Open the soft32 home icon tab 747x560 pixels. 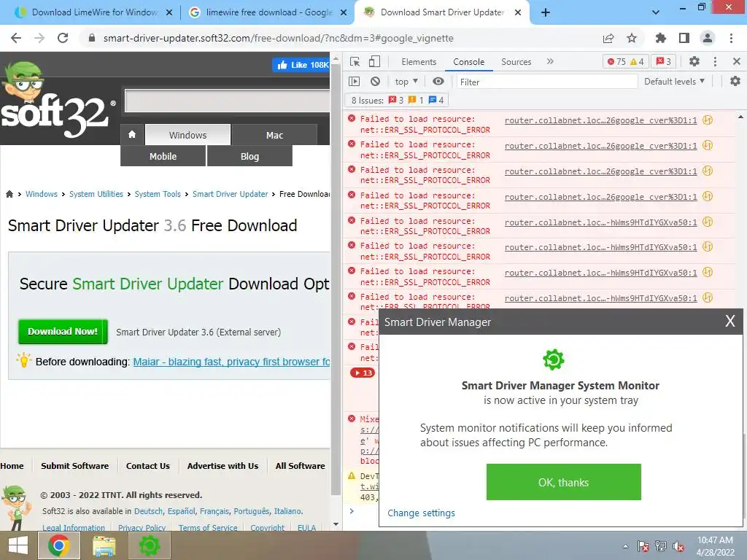(132, 135)
